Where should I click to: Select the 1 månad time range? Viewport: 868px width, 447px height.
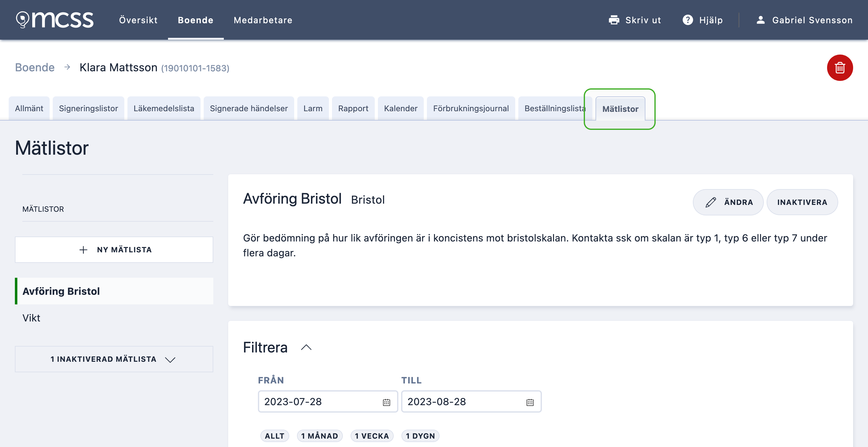click(x=319, y=436)
